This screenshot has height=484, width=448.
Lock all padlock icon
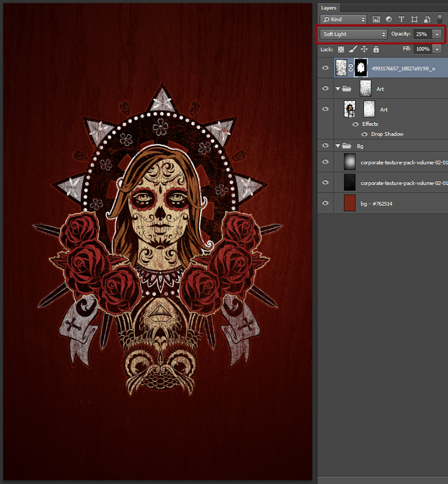click(376, 49)
